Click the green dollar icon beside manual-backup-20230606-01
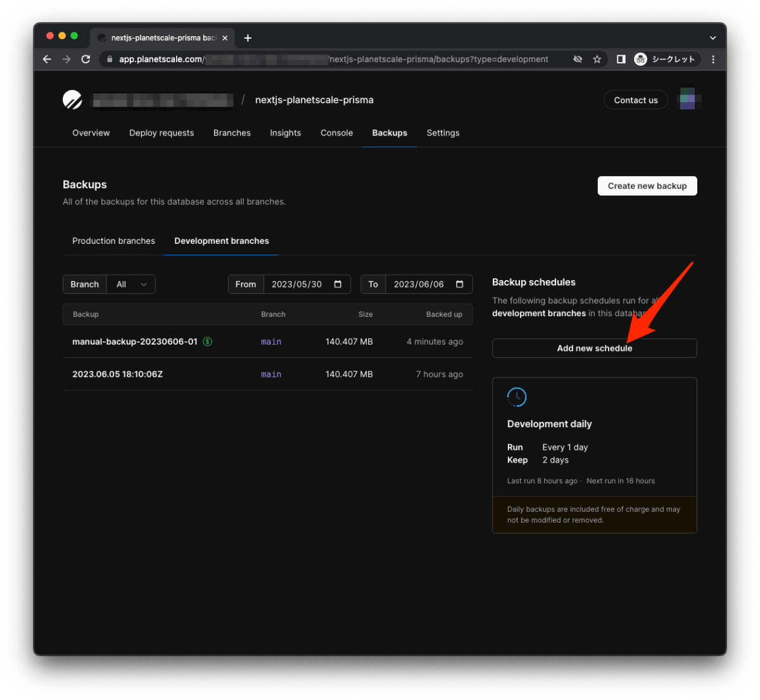This screenshot has width=760, height=700. [207, 341]
